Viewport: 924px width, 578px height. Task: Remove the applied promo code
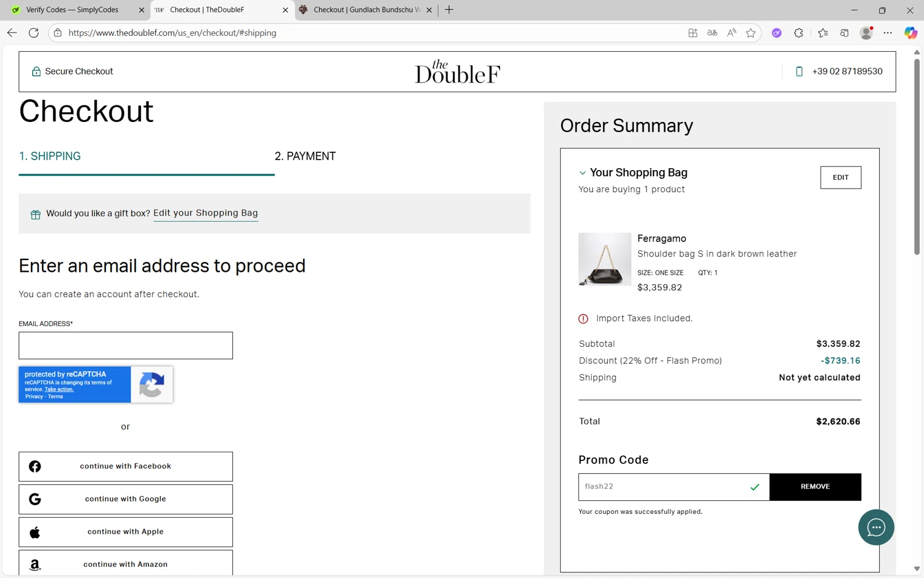tap(815, 487)
